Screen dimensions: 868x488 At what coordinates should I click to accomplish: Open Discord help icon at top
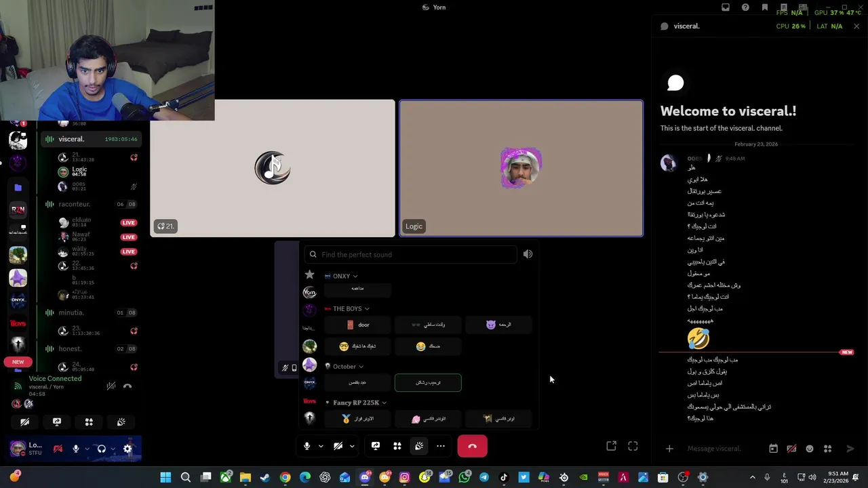point(745,7)
